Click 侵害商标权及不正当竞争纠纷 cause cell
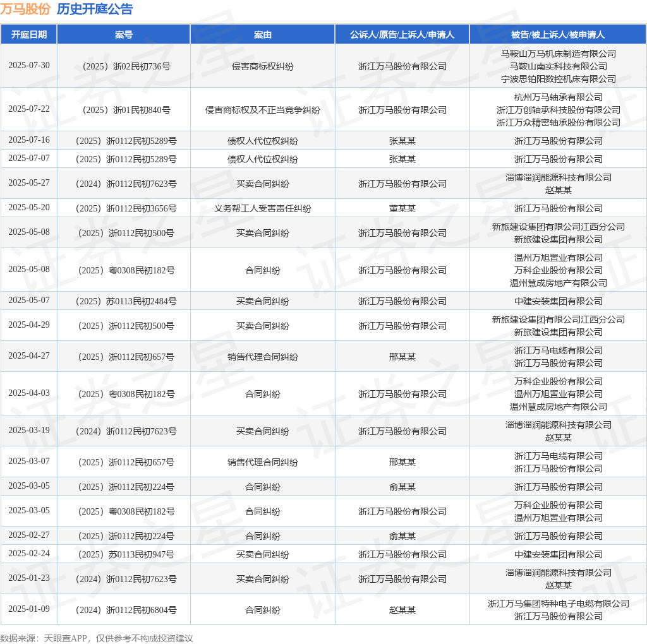Viewport: 647px width, 644px height. point(262,110)
